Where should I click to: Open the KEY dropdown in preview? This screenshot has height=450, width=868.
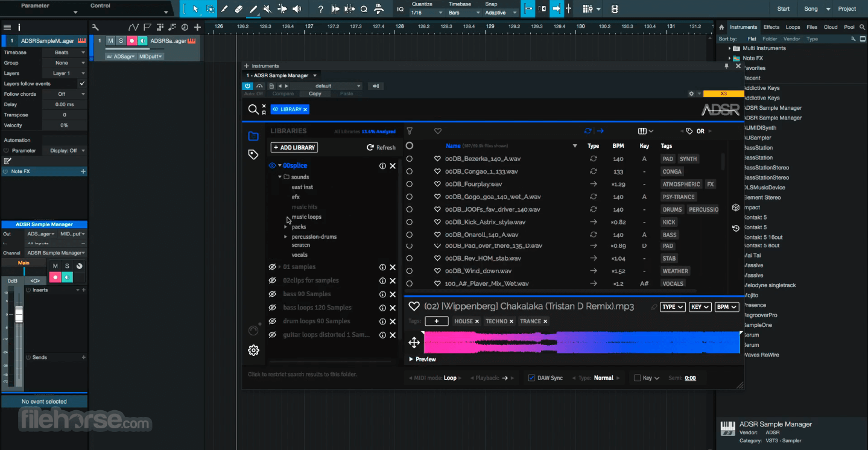pos(700,307)
